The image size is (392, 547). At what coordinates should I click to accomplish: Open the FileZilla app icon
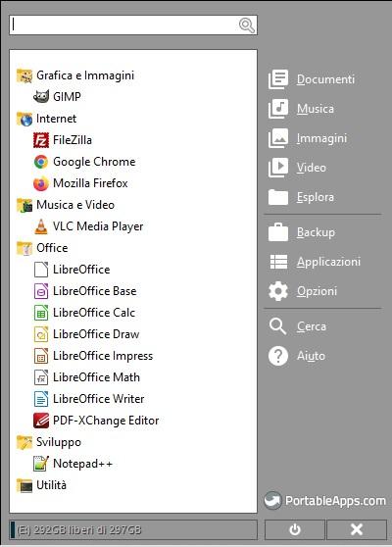click(41, 140)
